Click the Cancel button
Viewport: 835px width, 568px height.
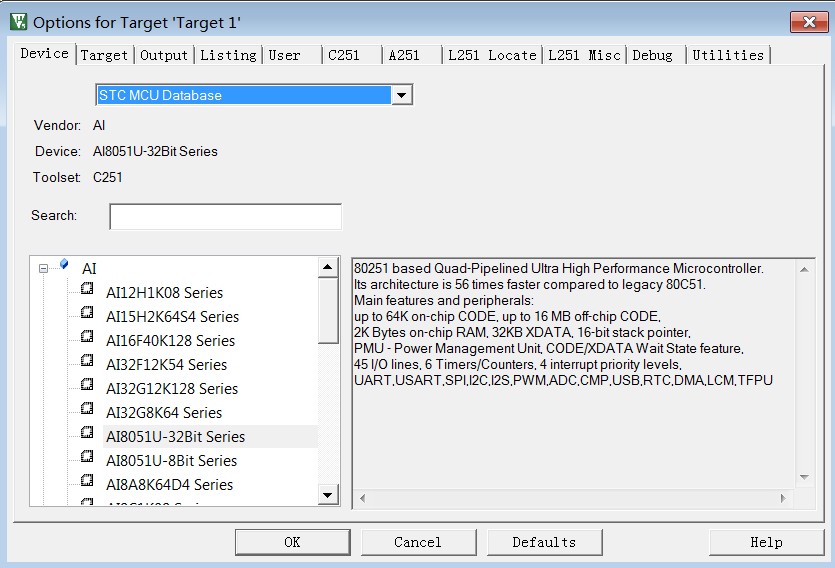418,542
